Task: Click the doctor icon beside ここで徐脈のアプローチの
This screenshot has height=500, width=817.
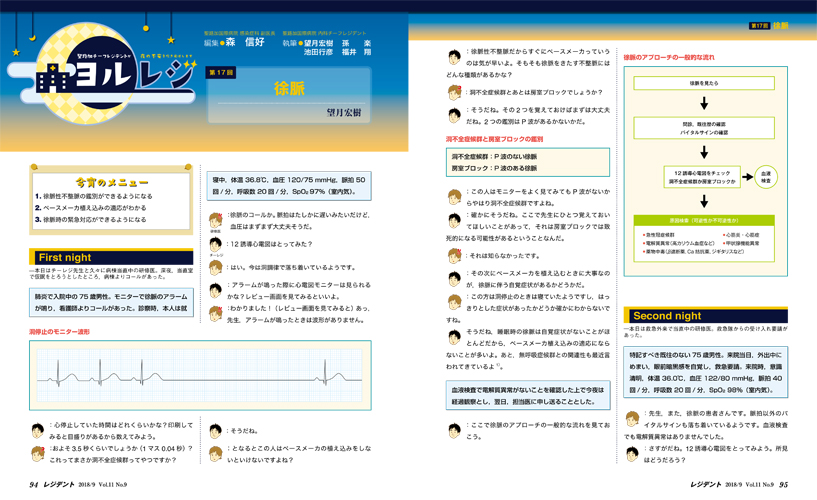Action: (454, 431)
